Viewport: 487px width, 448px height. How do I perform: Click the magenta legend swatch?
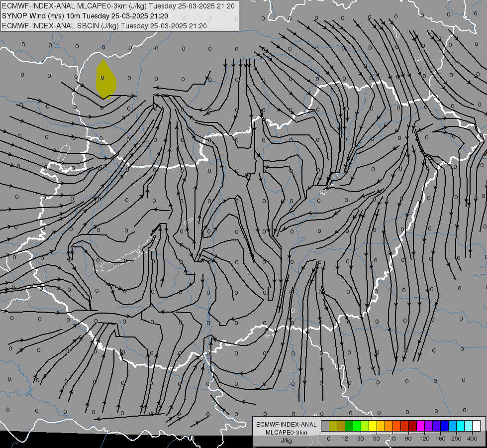coord(421,426)
